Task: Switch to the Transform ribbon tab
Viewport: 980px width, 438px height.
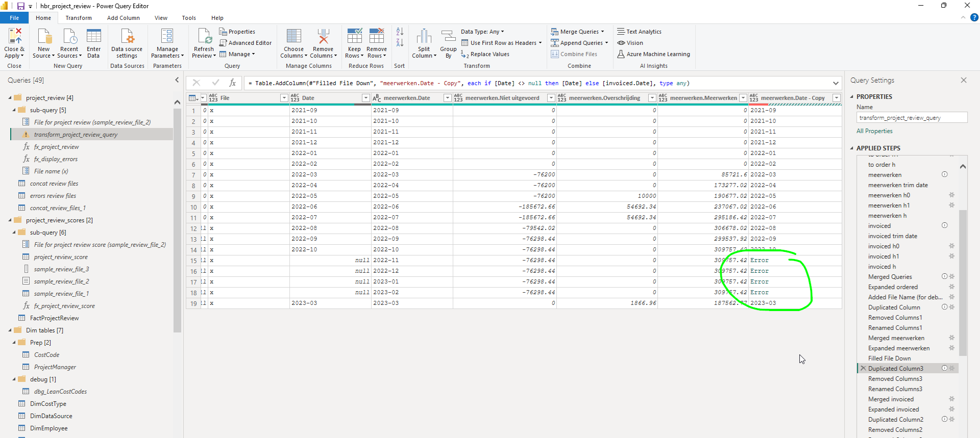Action: (79, 18)
